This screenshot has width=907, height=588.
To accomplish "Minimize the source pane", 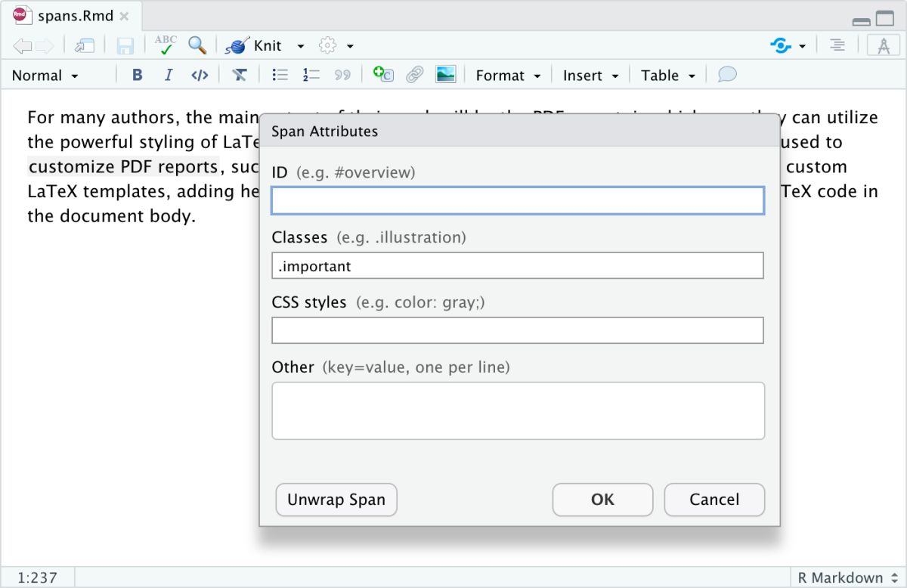I will click(x=861, y=21).
